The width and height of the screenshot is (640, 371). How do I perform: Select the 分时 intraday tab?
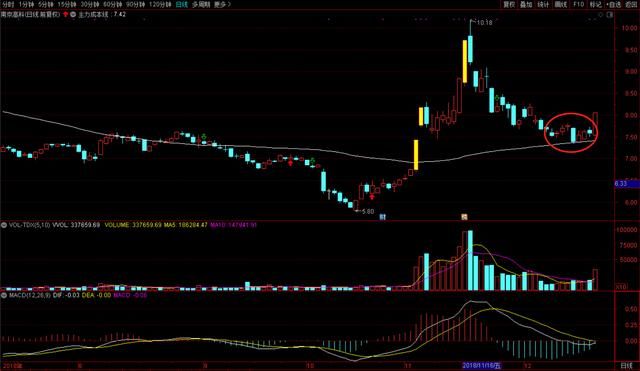8,4
